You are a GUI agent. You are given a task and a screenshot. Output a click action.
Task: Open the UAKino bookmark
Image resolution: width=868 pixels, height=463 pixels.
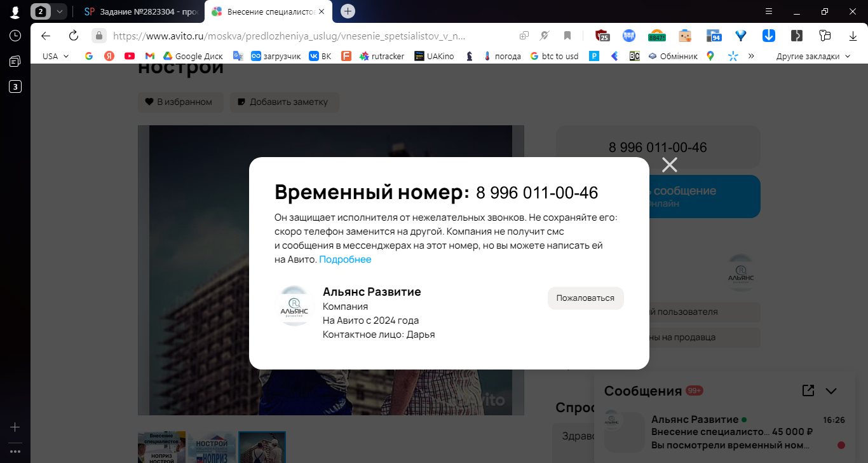pyautogui.click(x=434, y=56)
